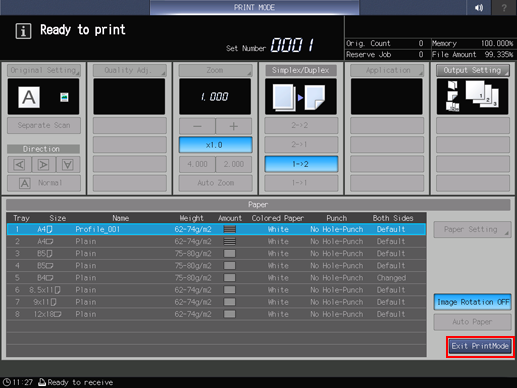This screenshot has width=517, height=388.
Task: Enable Auto Paper selection
Action: point(472,322)
